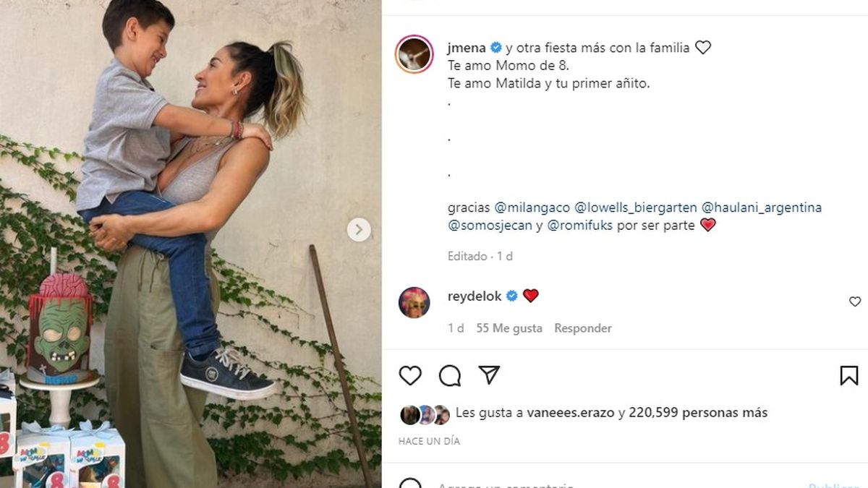The width and height of the screenshot is (868, 488).
Task: View the 55 Me gusta likes list
Action: tap(509, 328)
